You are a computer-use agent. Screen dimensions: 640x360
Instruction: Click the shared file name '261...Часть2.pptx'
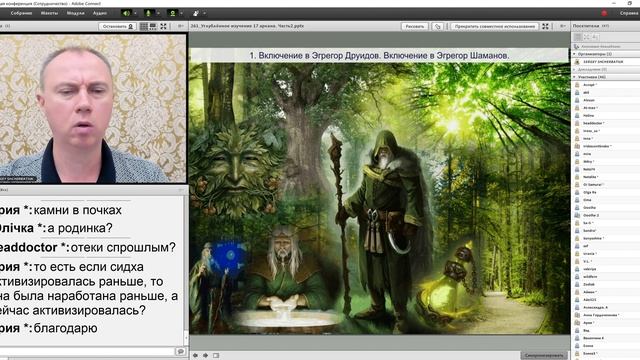coord(247,26)
